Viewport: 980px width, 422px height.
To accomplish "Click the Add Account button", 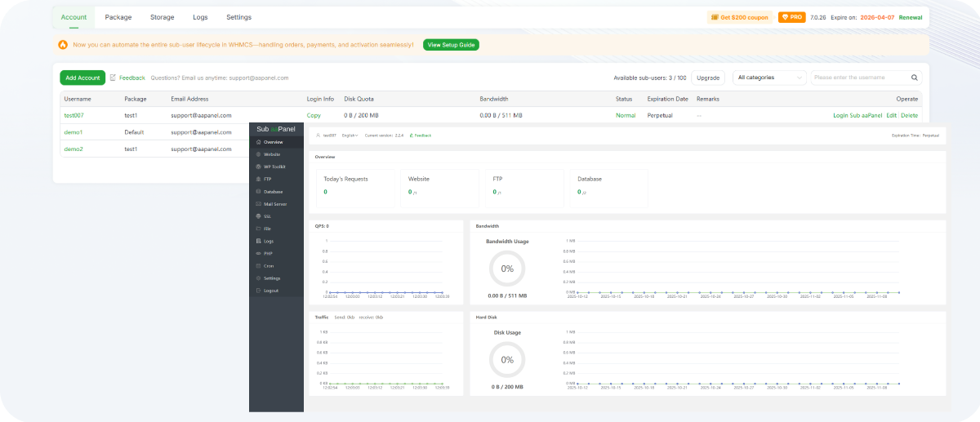I will (82, 78).
